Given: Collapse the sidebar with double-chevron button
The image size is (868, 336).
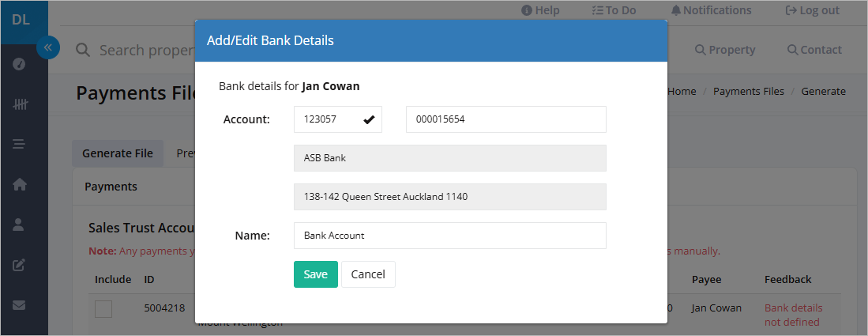Looking at the screenshot, I should pyautogui.click(x=48, y=47).
